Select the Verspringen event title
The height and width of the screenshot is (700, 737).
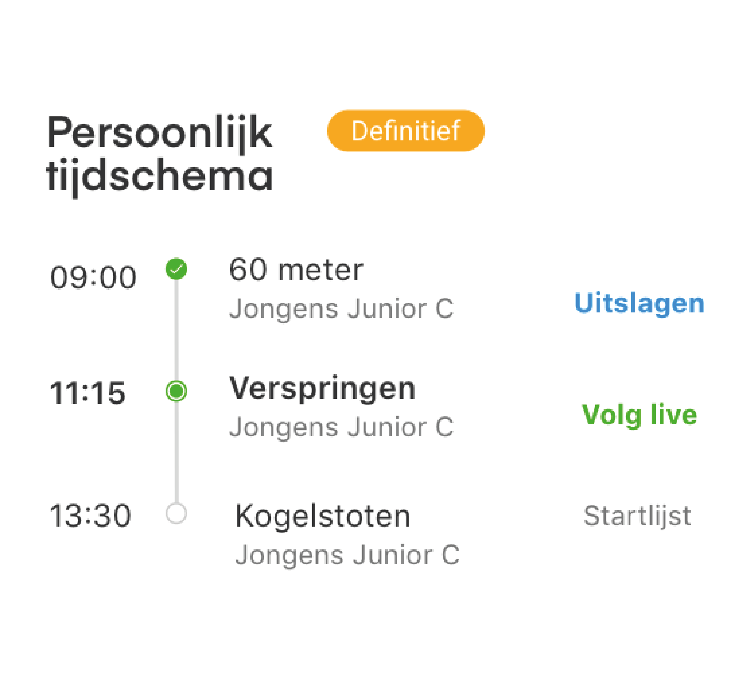[x=322, y=389]
